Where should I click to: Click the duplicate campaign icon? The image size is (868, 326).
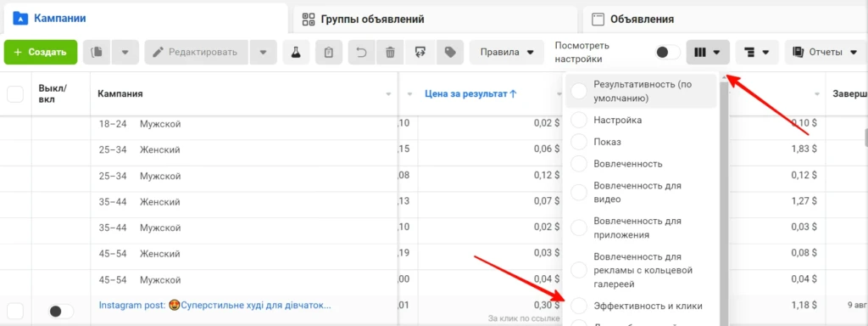[97, 52]
